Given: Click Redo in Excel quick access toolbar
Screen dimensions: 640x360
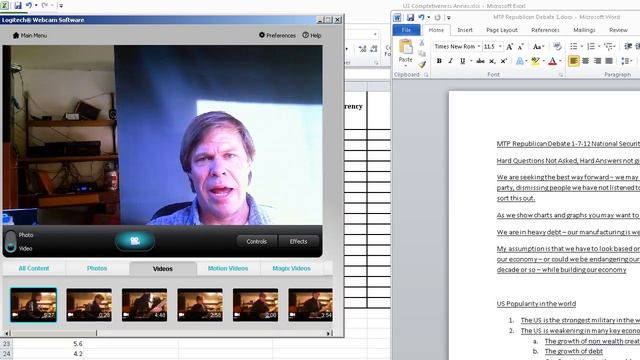Looking at the screenshot, I should coord(44,5).
